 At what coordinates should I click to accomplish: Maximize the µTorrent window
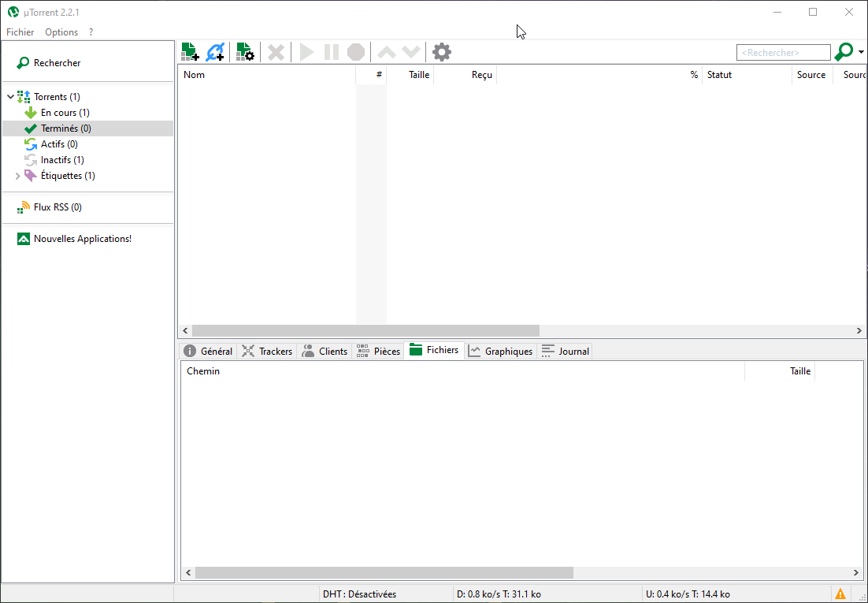coord(813,12)
